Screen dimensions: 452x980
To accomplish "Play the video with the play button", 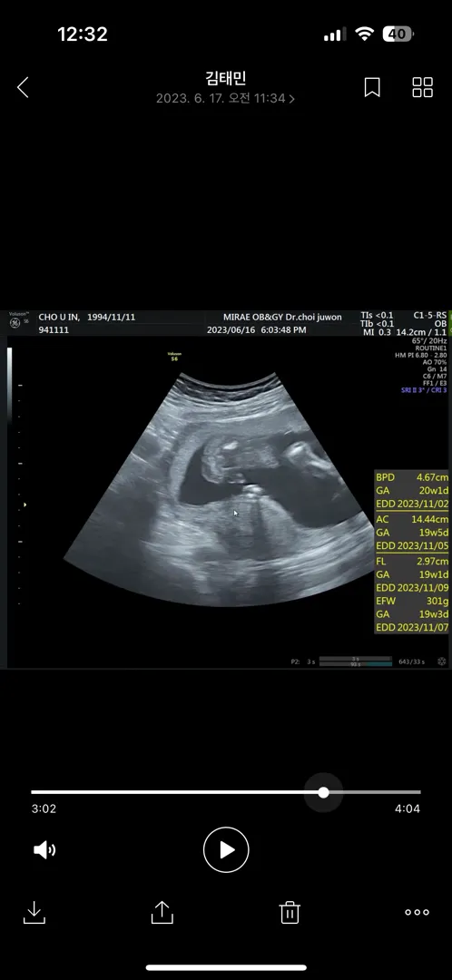I will [x=226, y=849].
